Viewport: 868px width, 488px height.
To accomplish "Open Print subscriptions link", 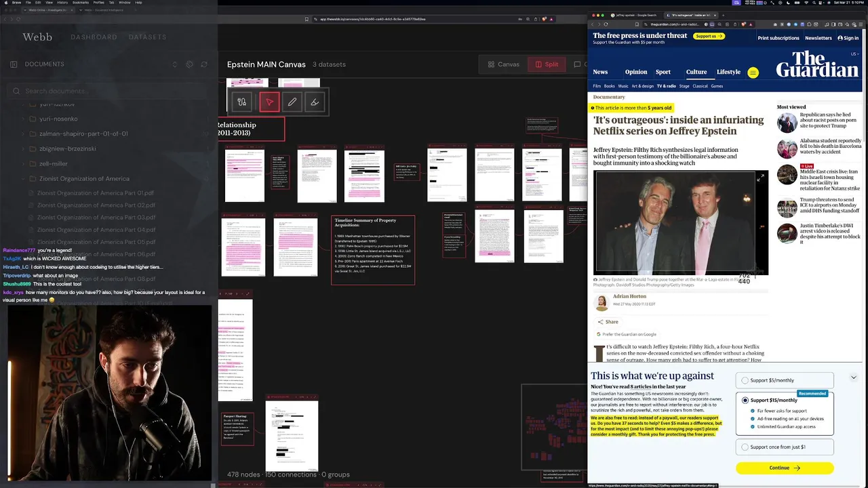I will (778, 38).
